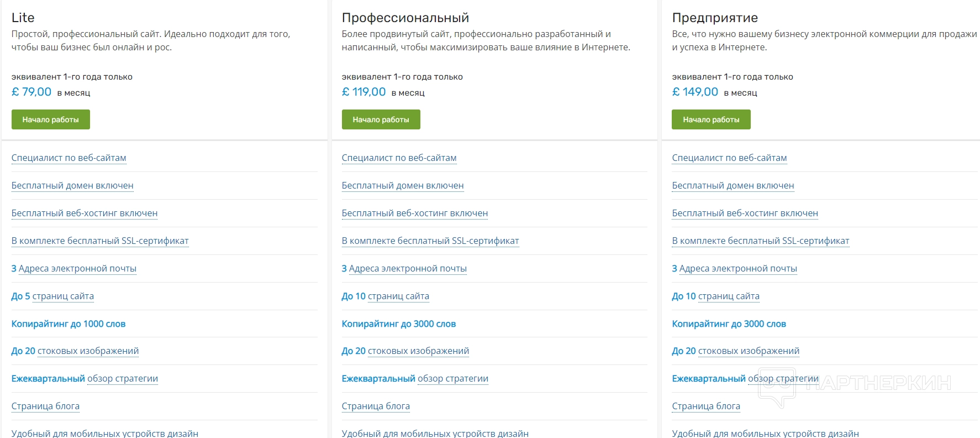Click "До 20 стоковых изображений" in Lite column

point(75,351)
